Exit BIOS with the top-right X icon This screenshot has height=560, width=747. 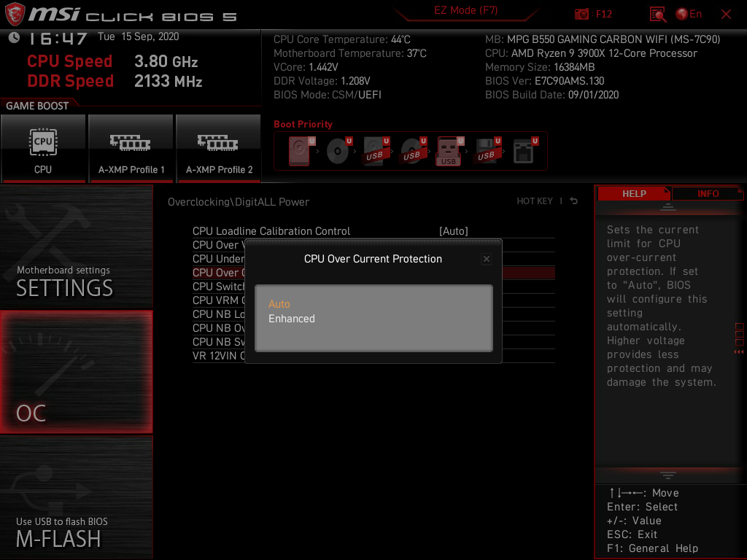[726, 15]
